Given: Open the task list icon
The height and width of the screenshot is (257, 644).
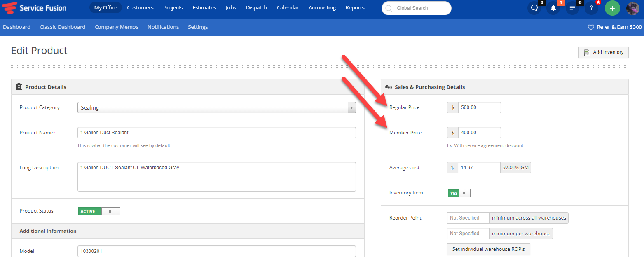Looking at the screenshot, I should click(x=572, y=8).
